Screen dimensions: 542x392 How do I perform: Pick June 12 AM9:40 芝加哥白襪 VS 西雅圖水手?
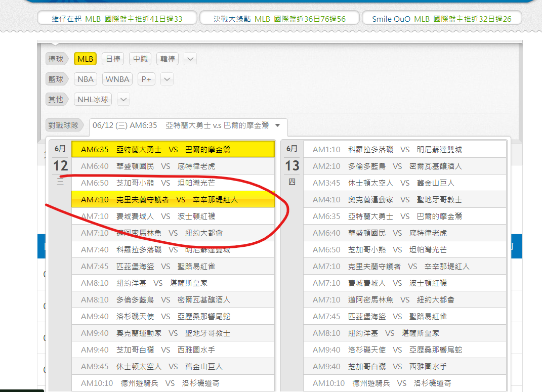point(173,350)
